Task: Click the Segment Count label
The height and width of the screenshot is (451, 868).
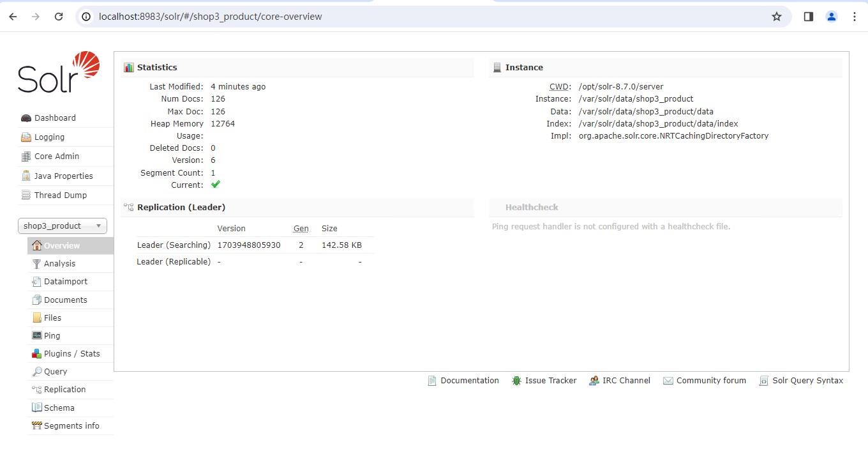Action: click(172, 173)
